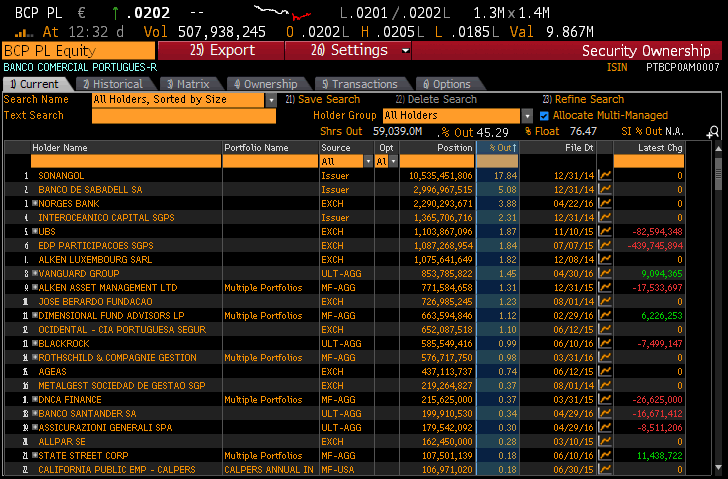The image size is (728, 479).
Task: Open history chart icon for BLACKROCK row
Action: coord(604,343)
